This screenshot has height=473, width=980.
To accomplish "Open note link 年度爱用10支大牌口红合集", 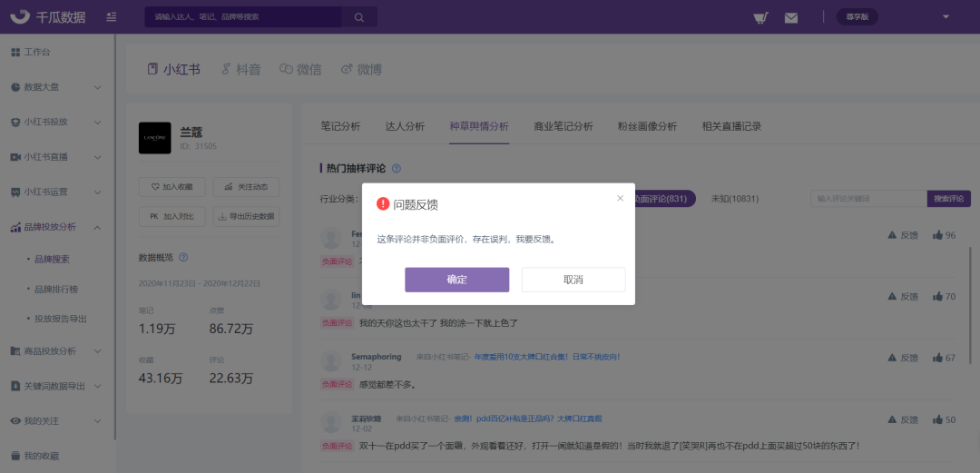I will 547,357.
